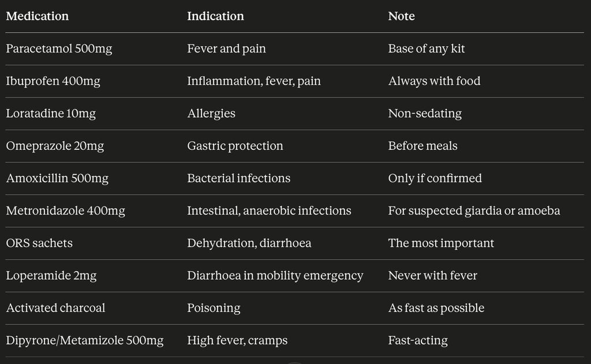
Task: Select the Paracetamol 500mg cell
Action: click(x=59, y=48)
